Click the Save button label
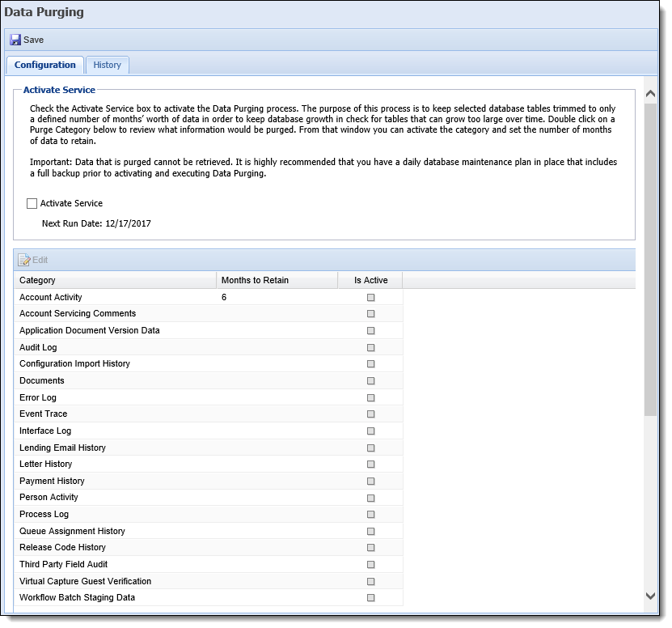Viewport: 672px width, 628px height. pyautogui.click(x=33, y=40)
